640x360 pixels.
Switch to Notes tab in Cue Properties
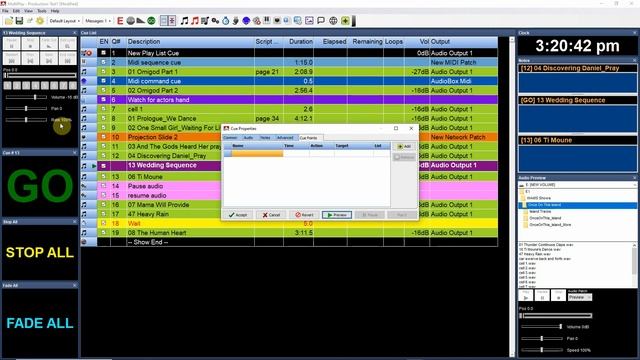[265, 138]
